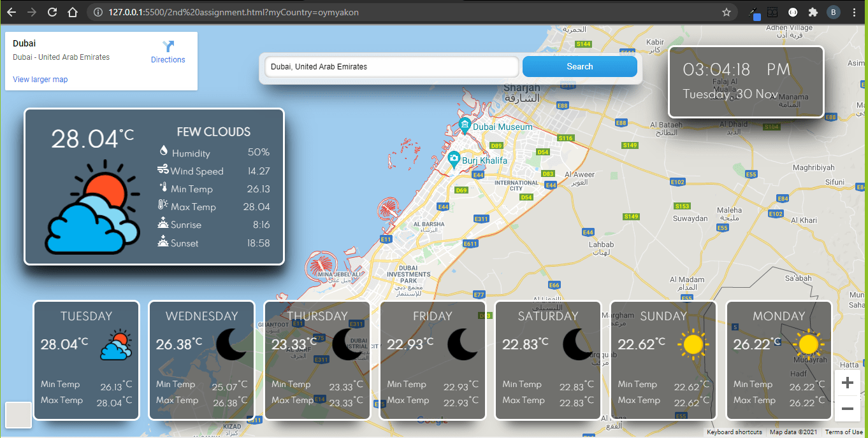Open the B profile avatar
The height and width of the screenshot is (438, 868).
(833, 12)
